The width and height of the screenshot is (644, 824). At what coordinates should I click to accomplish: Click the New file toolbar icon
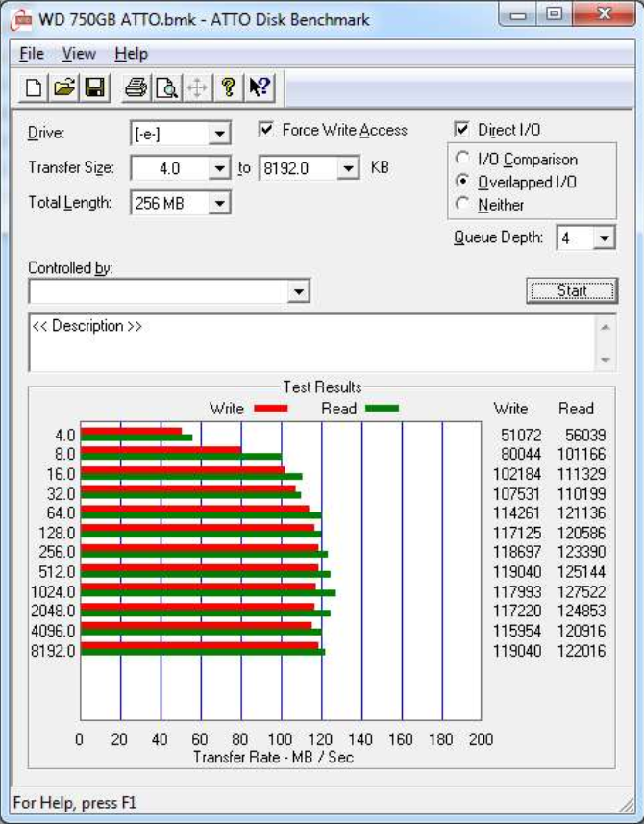click(x=34, y=87)
